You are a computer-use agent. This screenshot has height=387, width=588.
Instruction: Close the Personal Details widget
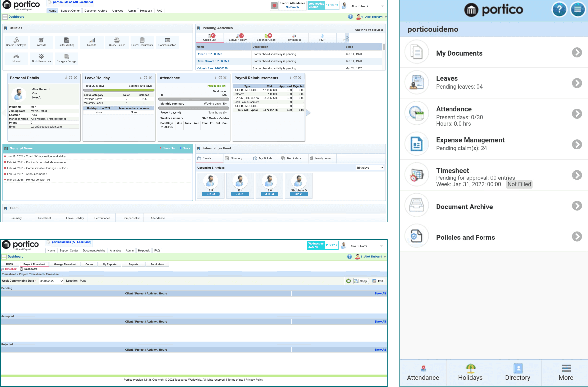75,78
